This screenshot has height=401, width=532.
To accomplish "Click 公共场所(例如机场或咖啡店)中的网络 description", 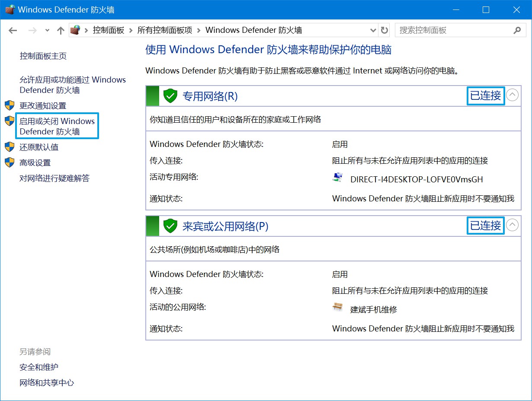I will [215, 249].
